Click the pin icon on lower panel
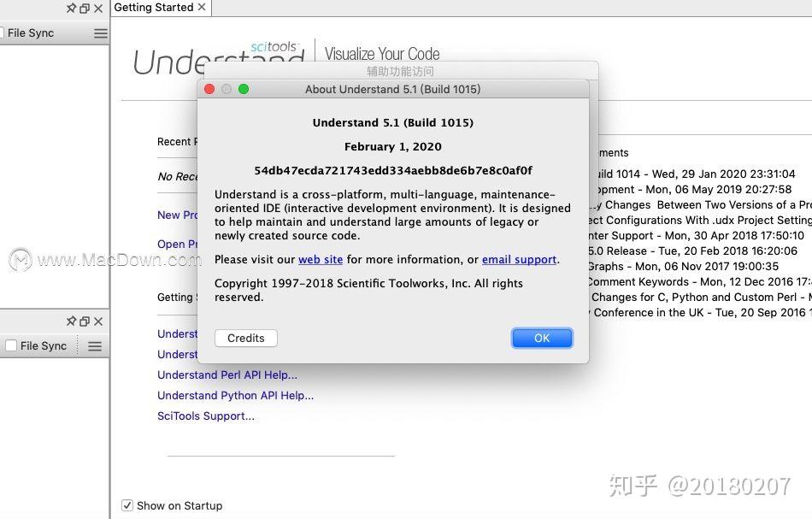This screenshot has height=519, width=812. [72, 321]
